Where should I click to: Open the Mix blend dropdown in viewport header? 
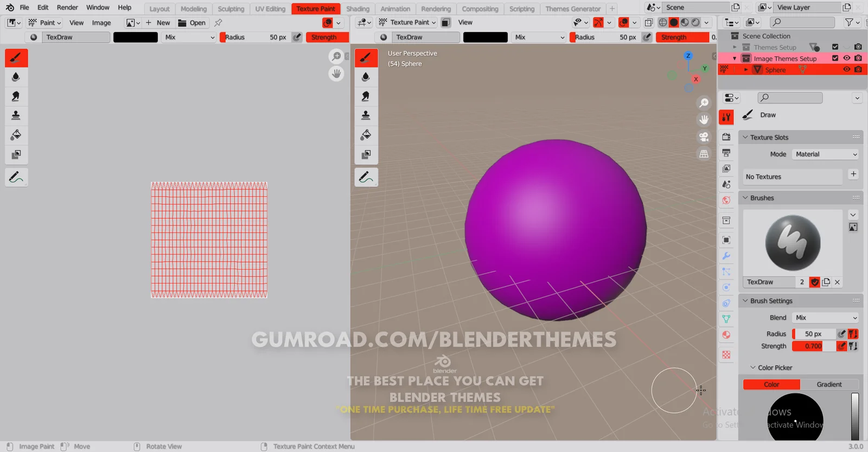coord(539,37)
